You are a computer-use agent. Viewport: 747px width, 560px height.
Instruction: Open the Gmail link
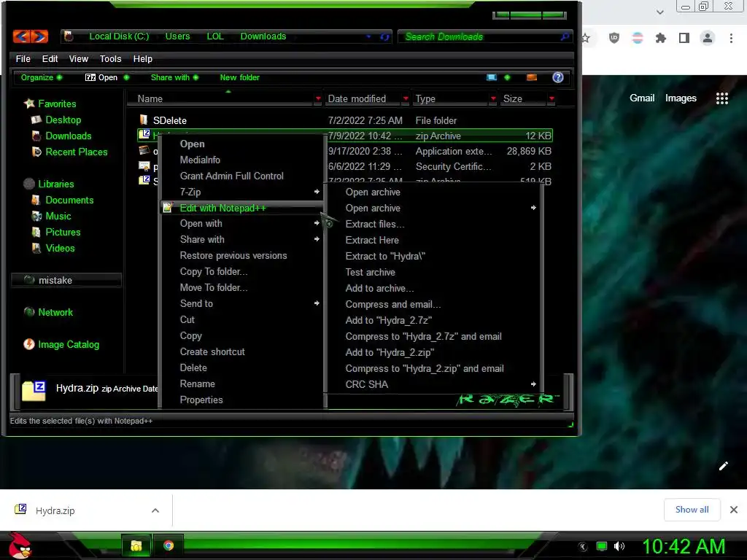642,98
